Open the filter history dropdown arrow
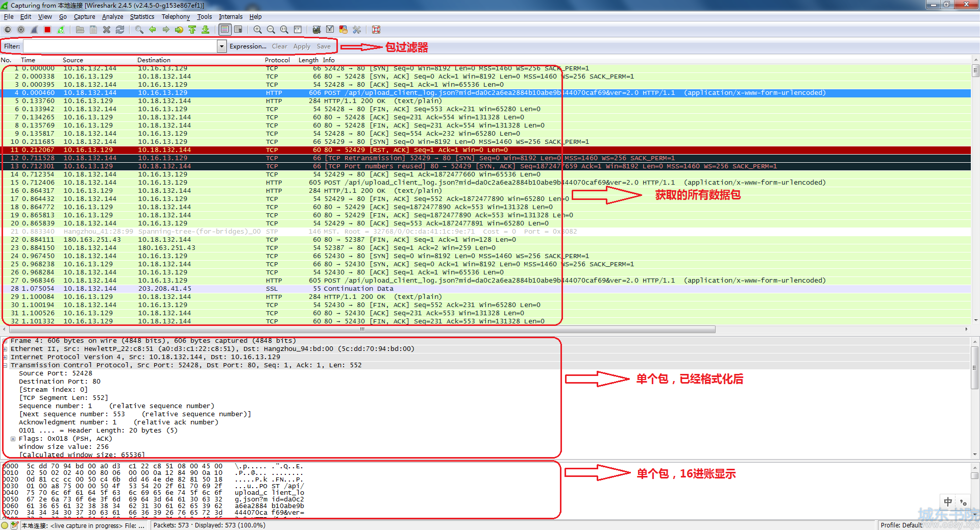980x530 pixels. 222,46
